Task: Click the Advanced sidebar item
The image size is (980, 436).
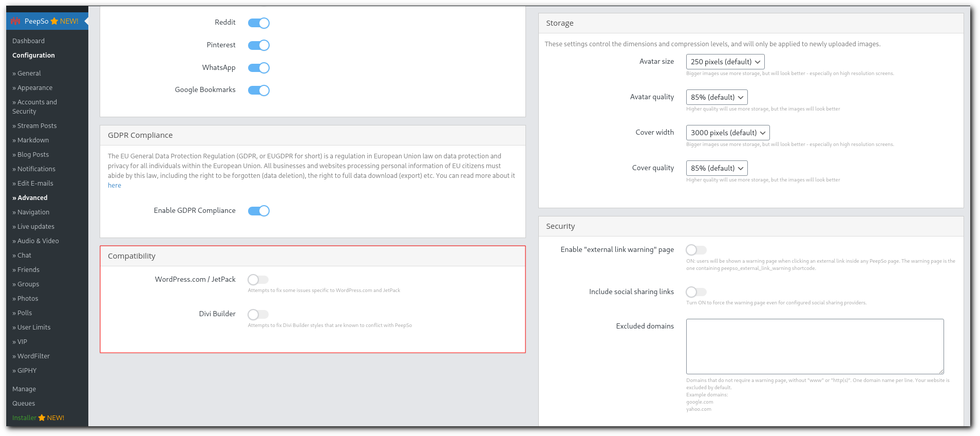Action: (x=30, y=198)
